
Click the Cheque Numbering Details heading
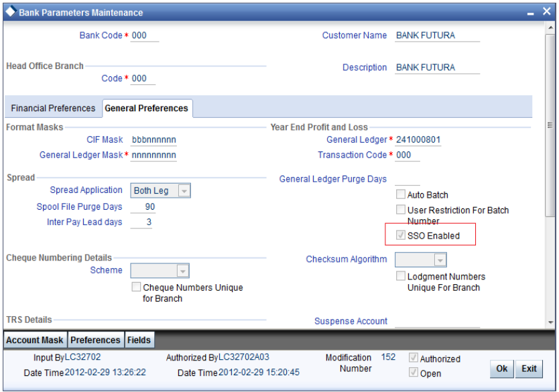(59, 258)
